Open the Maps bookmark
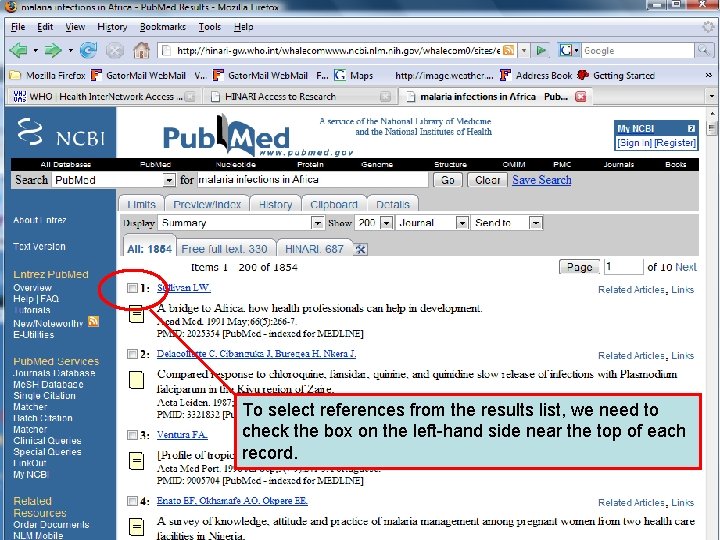This screenshot has width=720, height=540. (x=354, y=75)
